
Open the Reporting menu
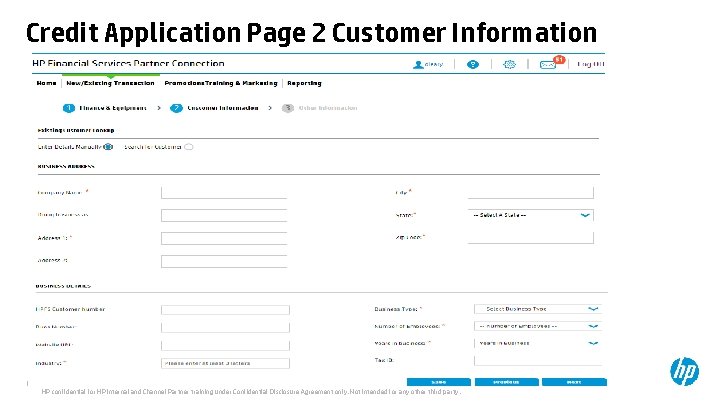[304, 83]
